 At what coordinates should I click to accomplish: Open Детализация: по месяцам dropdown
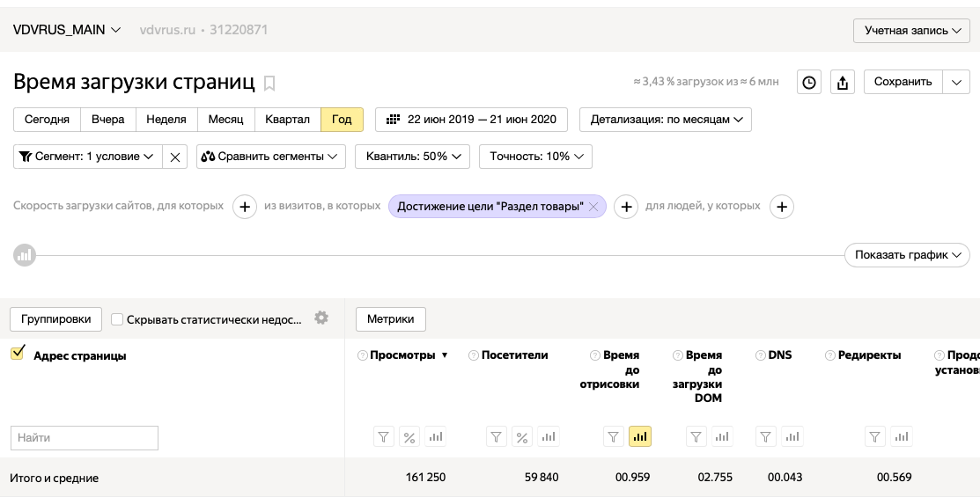pos(666,120)
